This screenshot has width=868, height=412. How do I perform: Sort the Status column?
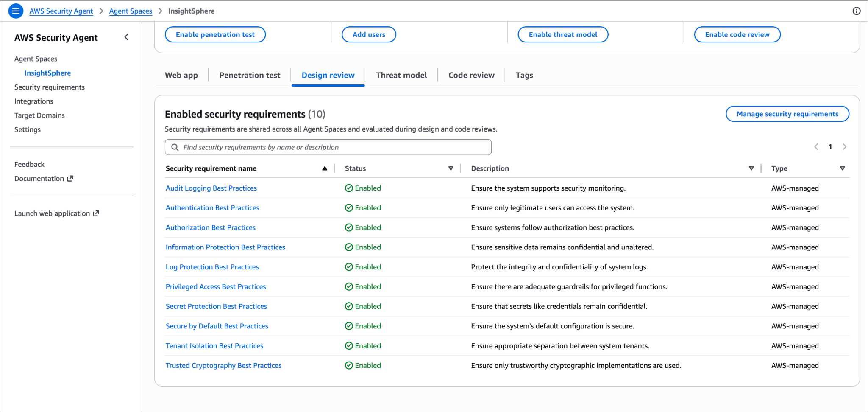coord(451,168)
